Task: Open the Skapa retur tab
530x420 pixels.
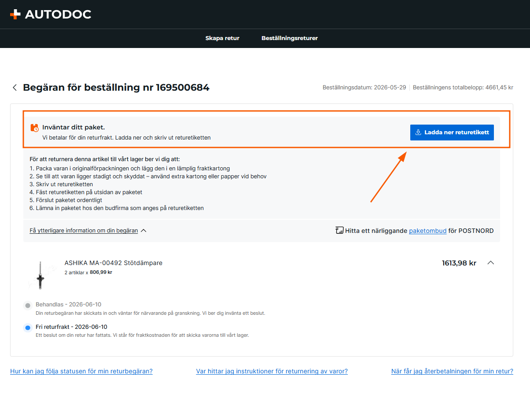Action: pos(222,38)
